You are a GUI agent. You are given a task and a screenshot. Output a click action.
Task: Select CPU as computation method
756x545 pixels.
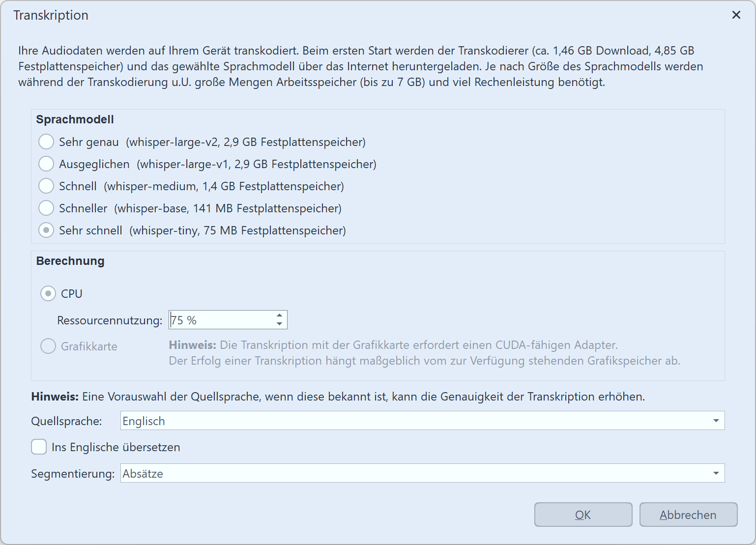point(48,293)
